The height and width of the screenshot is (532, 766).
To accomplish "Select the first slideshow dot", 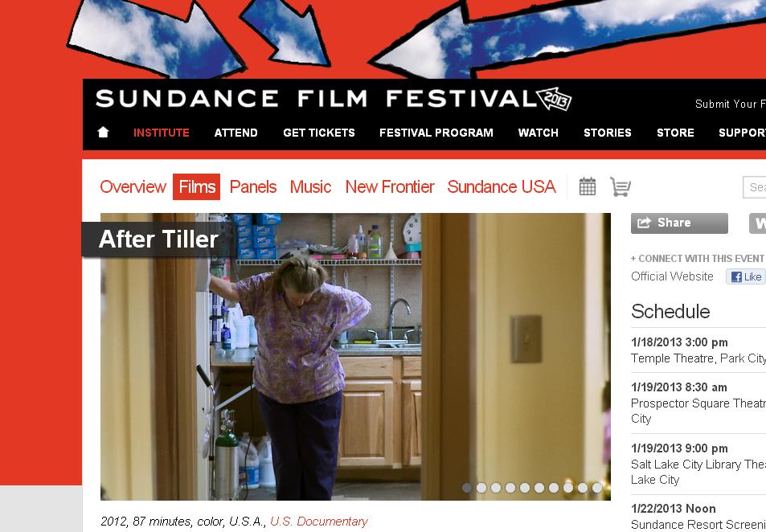I will point(467,488).
